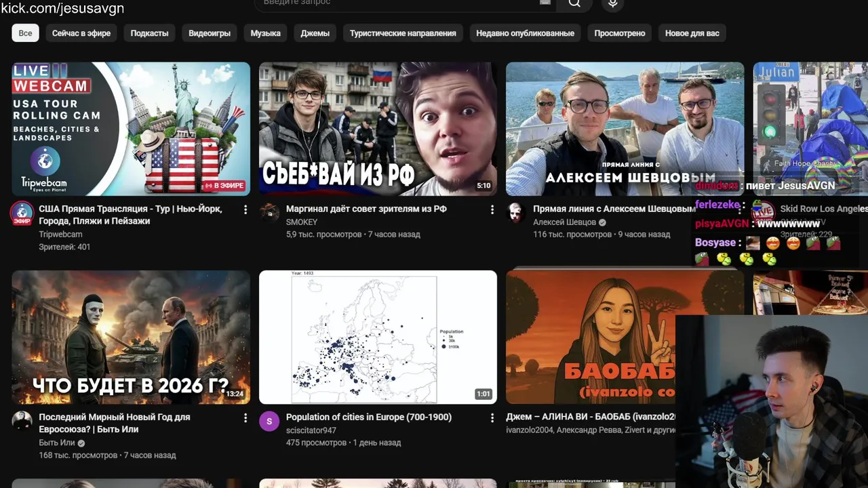Click 475 просмотров text
This screenshot has height=488, width=868.
[x=316, y=443]
